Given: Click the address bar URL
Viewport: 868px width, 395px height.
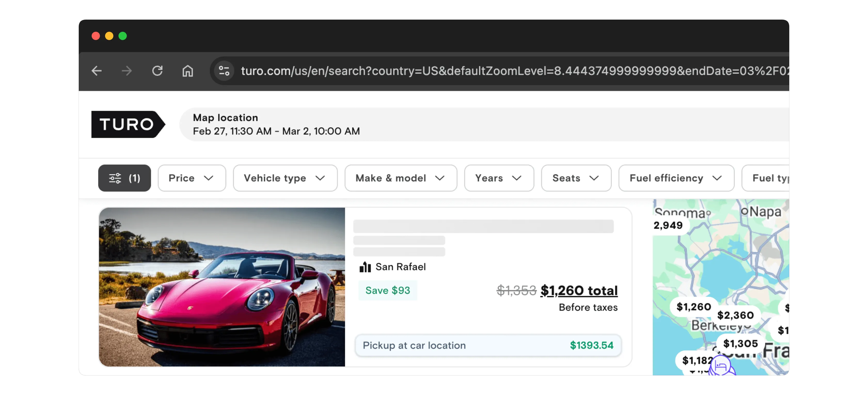Looking at the screenshot, I should (x=506, y=71).
